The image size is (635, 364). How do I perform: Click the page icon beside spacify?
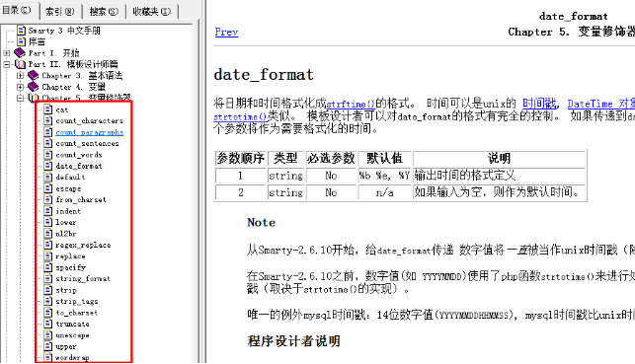48,267
